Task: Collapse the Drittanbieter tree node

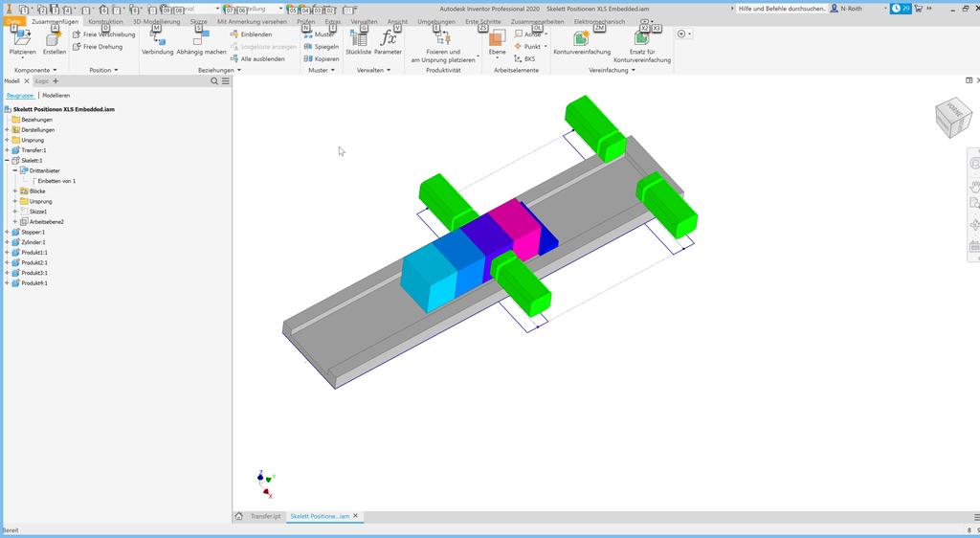Action: pos(15,170)
